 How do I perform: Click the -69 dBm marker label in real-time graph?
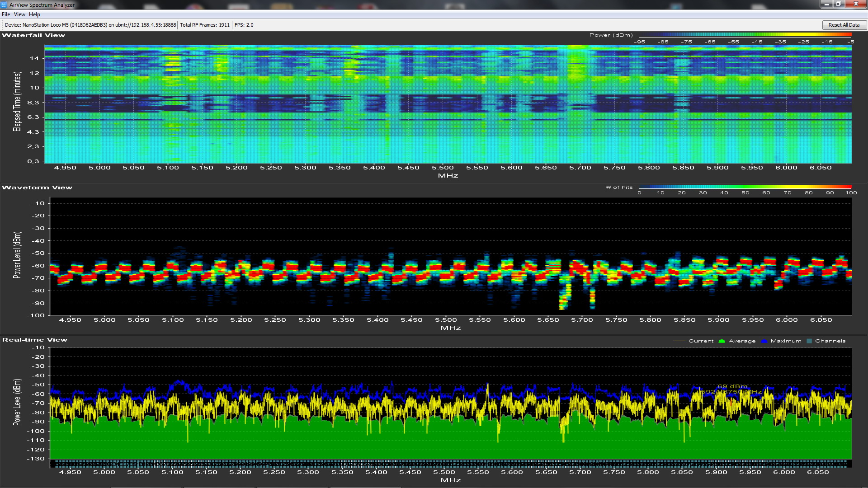click(732, 386)
